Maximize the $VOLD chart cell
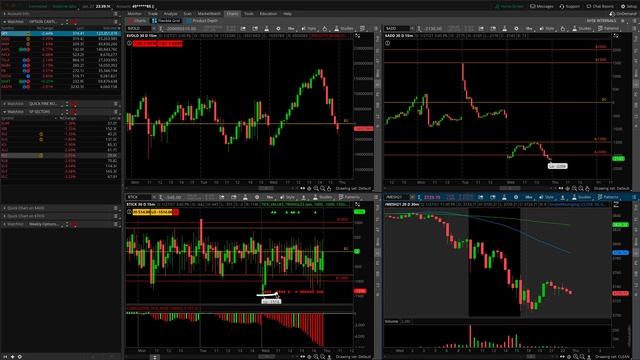The height and width of the screenshot is (360, 640). (358, 36)
